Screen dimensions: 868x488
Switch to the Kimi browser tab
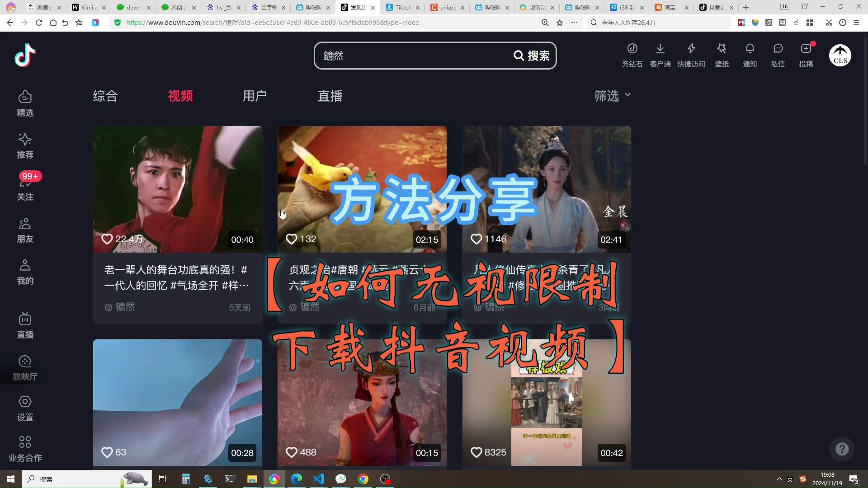click(x=89, y=7)
